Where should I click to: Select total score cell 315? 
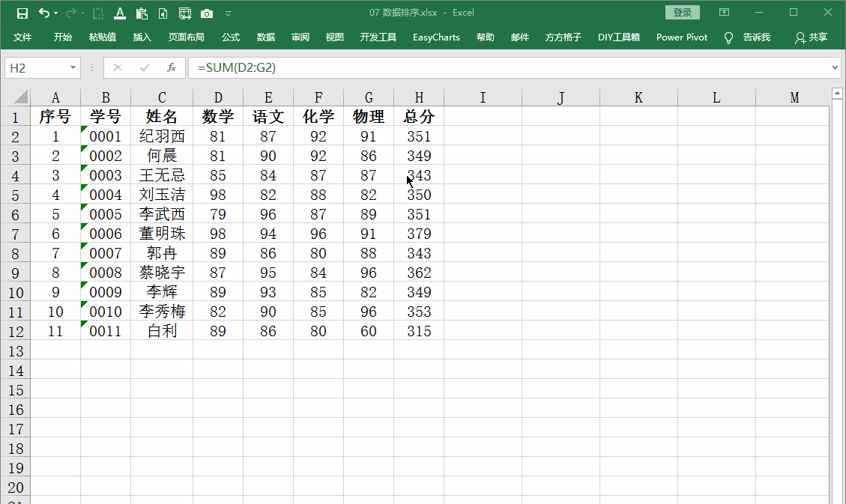point(419,330)
